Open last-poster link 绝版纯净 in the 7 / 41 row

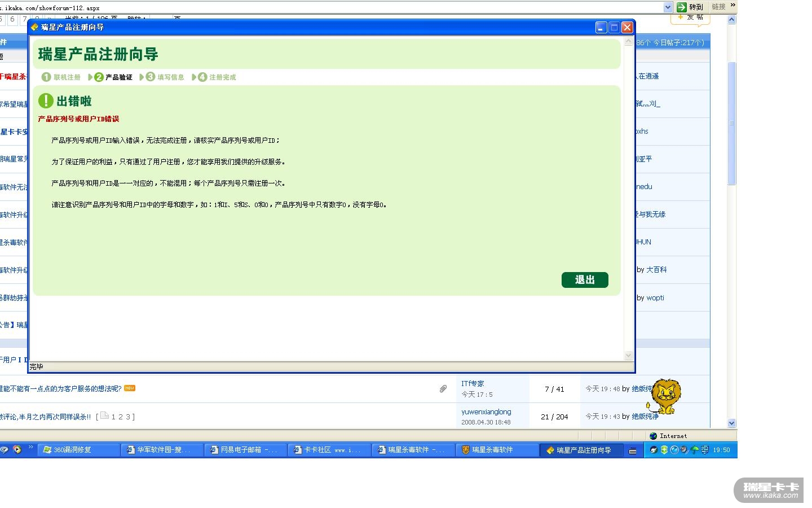(x=645, y=389)
